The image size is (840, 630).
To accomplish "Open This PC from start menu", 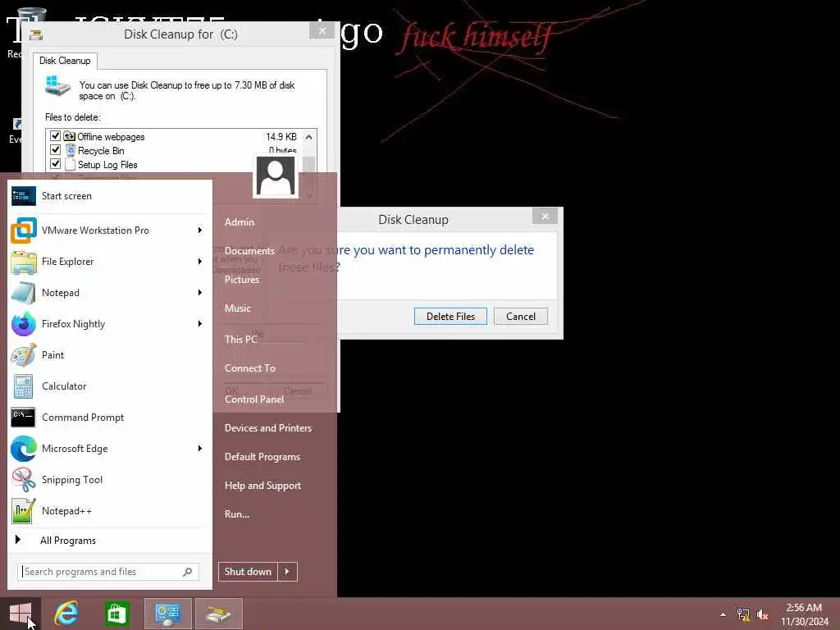I will click(x=241, y=340).
